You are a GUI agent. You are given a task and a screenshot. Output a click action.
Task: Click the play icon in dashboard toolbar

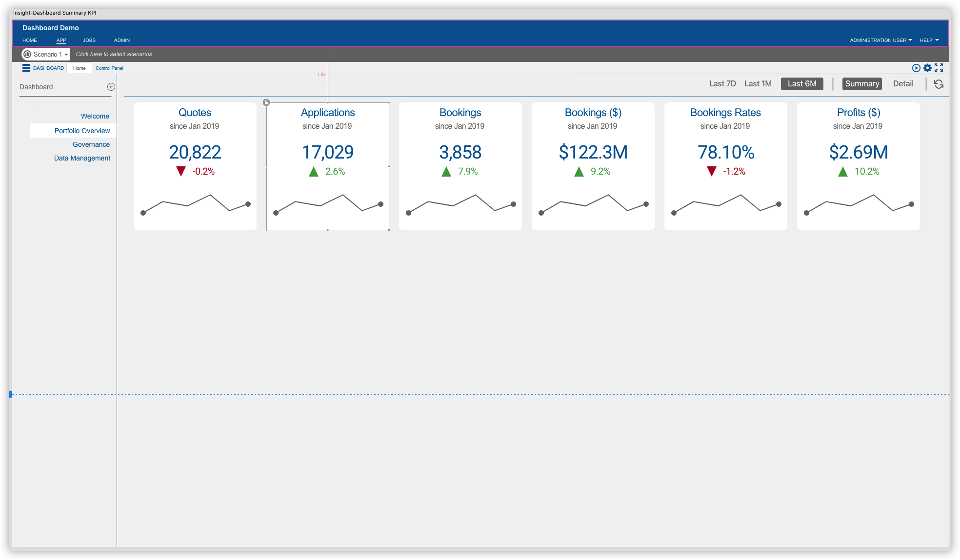[x=916, y=68]
